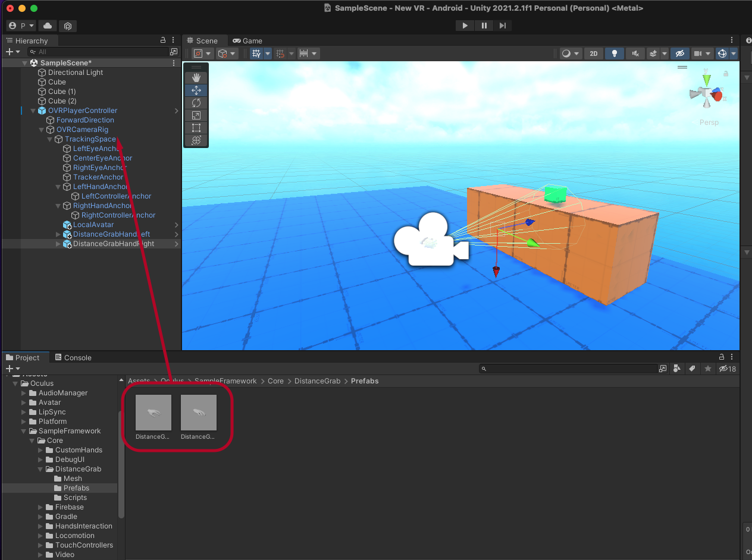The height and width of the screenshot is (560, 752).
Task: Play the scene
Action: point(465,26)
